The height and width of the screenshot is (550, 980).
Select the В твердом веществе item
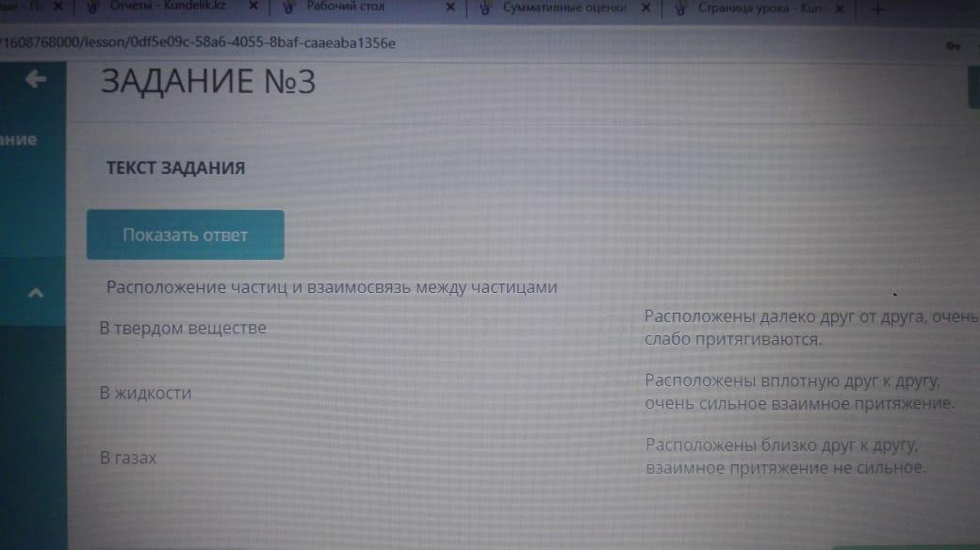coord(183,328)
